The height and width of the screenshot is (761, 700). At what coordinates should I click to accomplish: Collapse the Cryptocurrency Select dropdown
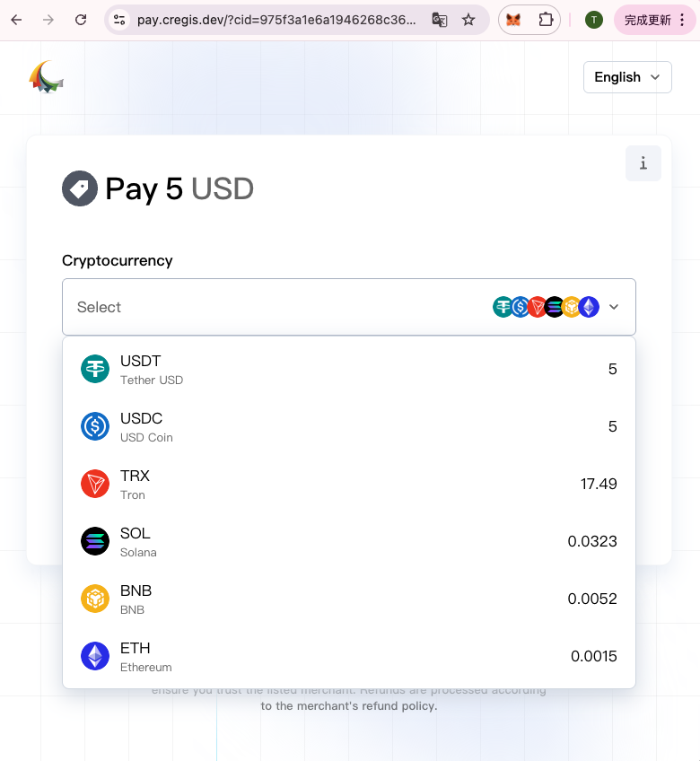[x=269, y=307]
